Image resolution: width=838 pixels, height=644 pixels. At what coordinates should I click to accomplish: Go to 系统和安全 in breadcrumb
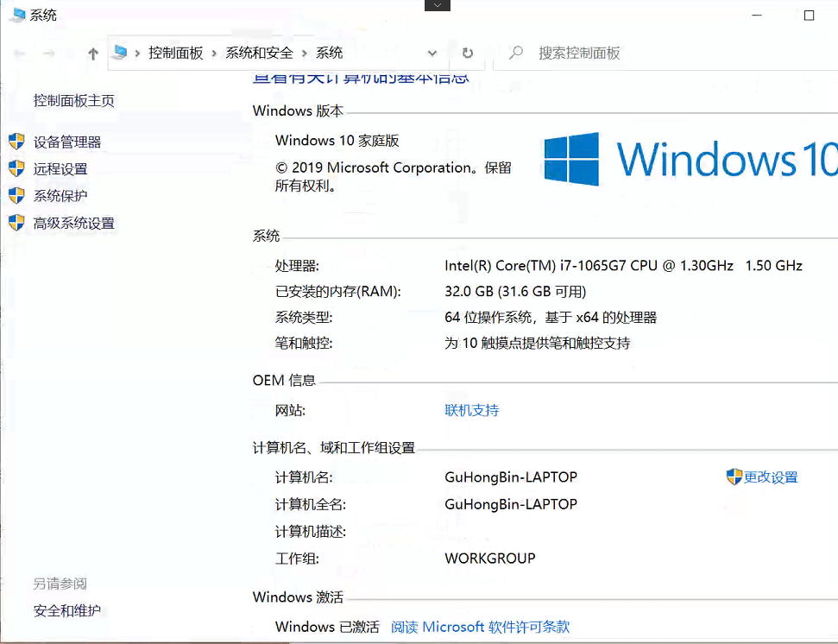(x=259, y=53)
